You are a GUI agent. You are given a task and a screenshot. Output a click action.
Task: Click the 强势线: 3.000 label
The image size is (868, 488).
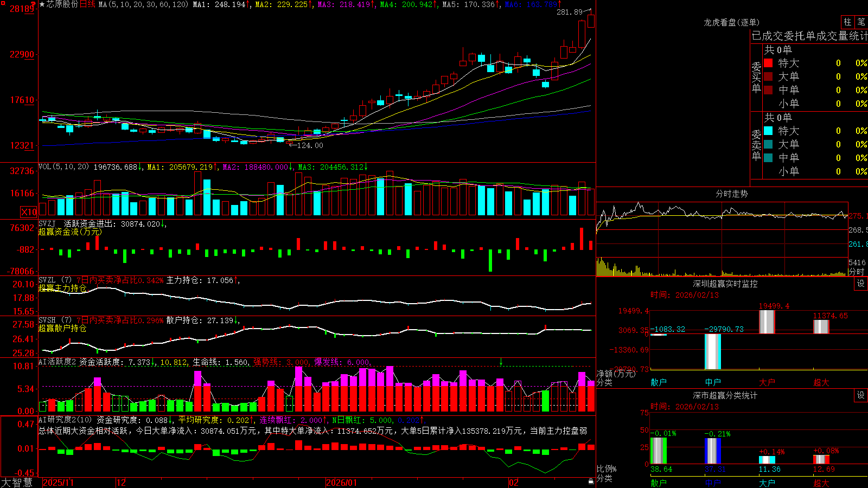coord(281,362)
